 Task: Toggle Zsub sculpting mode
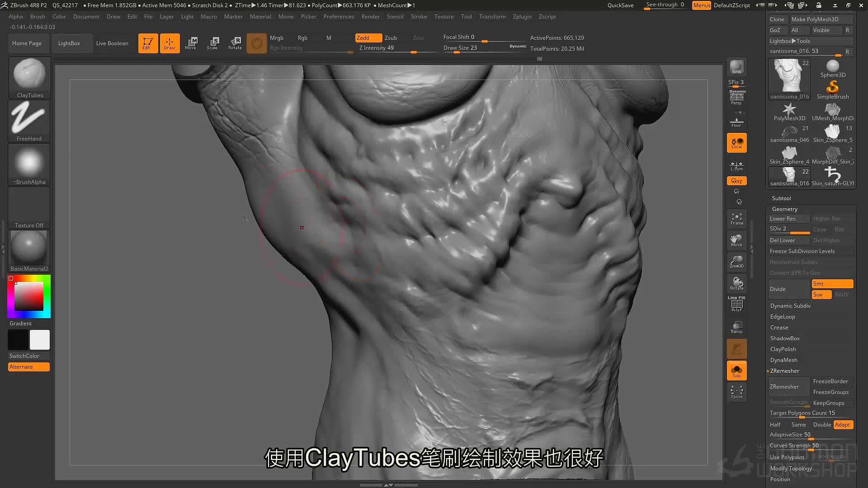391,38
